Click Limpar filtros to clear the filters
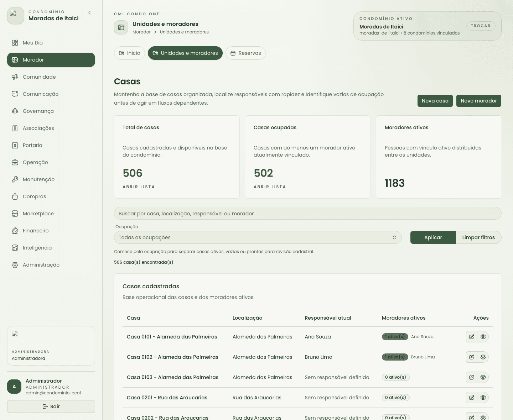Viewport: 513px width, 420px height. click(478, 237)
